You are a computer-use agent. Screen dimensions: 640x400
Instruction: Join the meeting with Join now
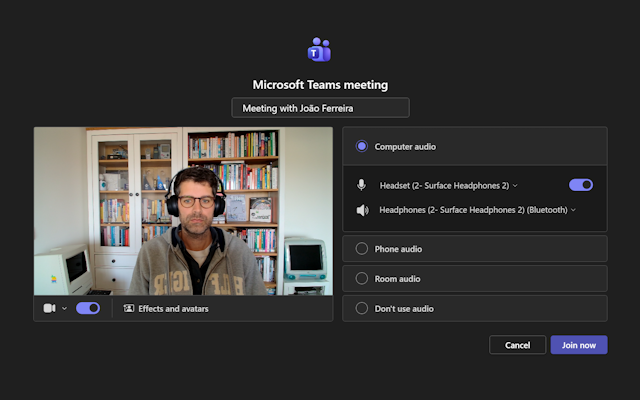pos(578,345)
